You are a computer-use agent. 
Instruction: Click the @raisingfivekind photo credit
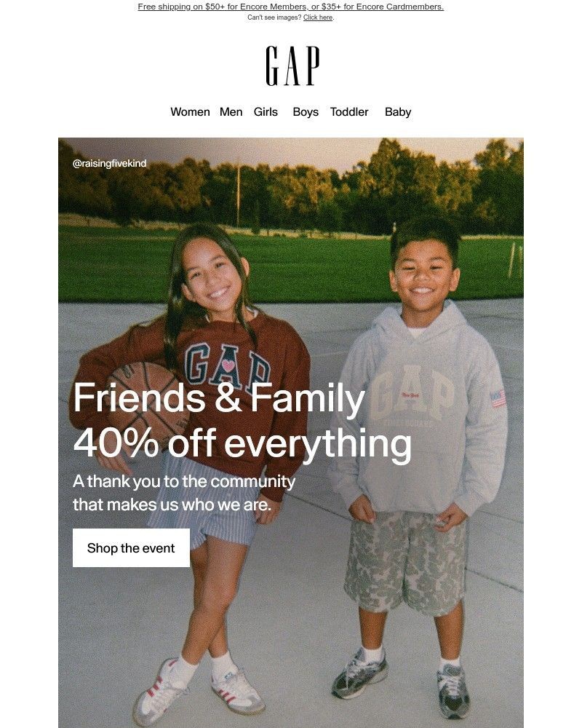110,163
